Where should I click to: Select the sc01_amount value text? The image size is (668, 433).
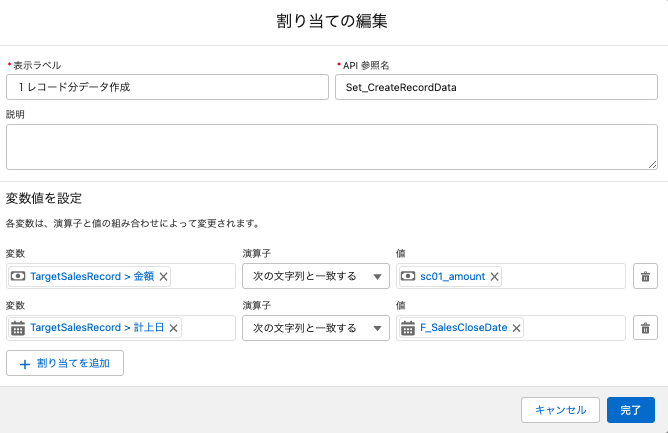pos(452,277)
